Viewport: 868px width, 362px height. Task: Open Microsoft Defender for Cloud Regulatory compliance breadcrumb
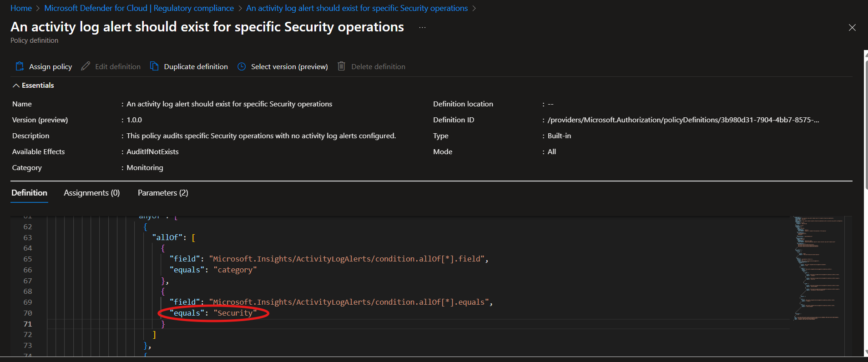coord(139,8)
